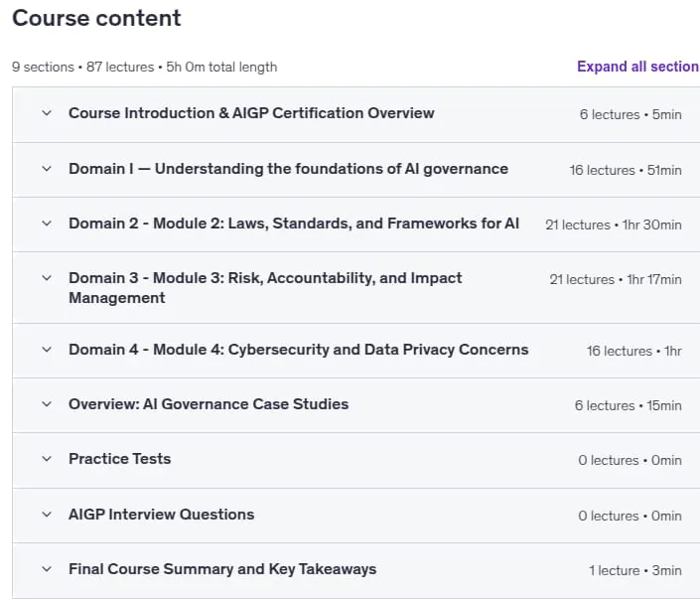Viewport: 700px width, 599px height.
Task: Select the Practice Tests section title
Action: pos(119,459)
